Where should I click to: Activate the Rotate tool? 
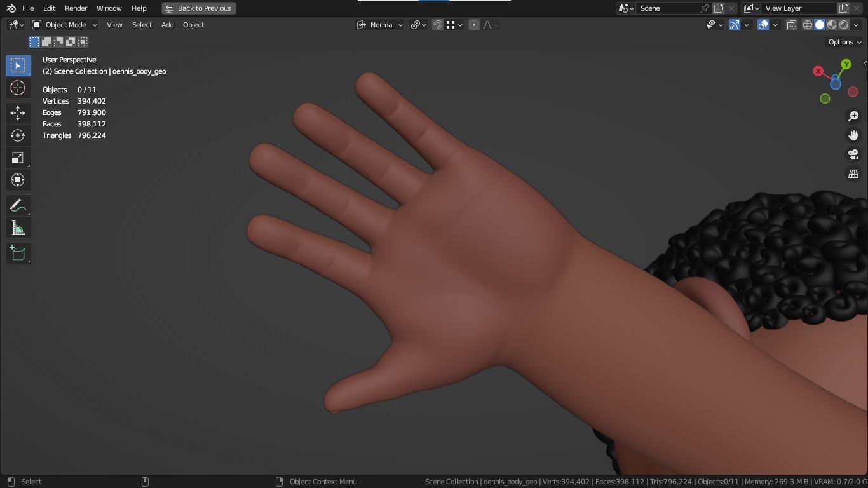coord(18,135)
